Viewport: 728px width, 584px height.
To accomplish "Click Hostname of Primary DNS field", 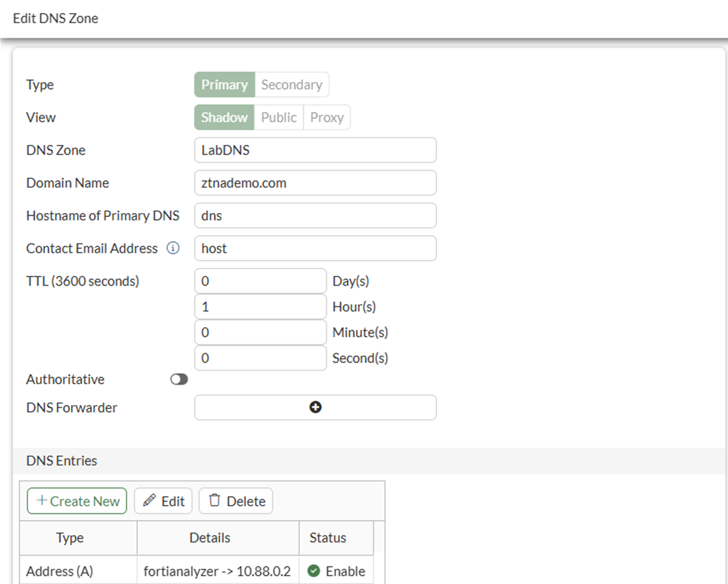I will coord(315,215).
